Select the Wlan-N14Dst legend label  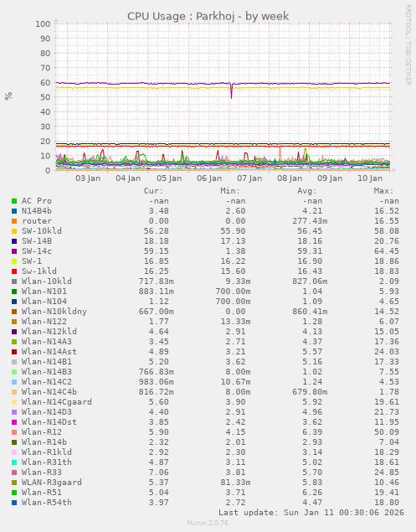pos(49,422)
